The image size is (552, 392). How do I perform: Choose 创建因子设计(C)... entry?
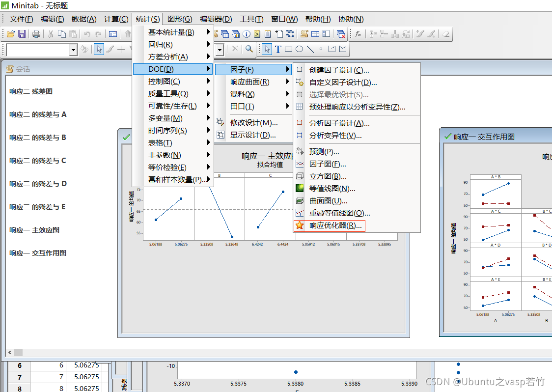tap(357, 70)
